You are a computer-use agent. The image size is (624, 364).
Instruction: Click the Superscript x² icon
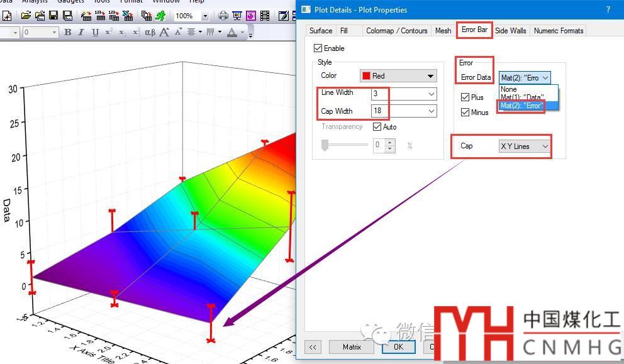coord(109,32)
